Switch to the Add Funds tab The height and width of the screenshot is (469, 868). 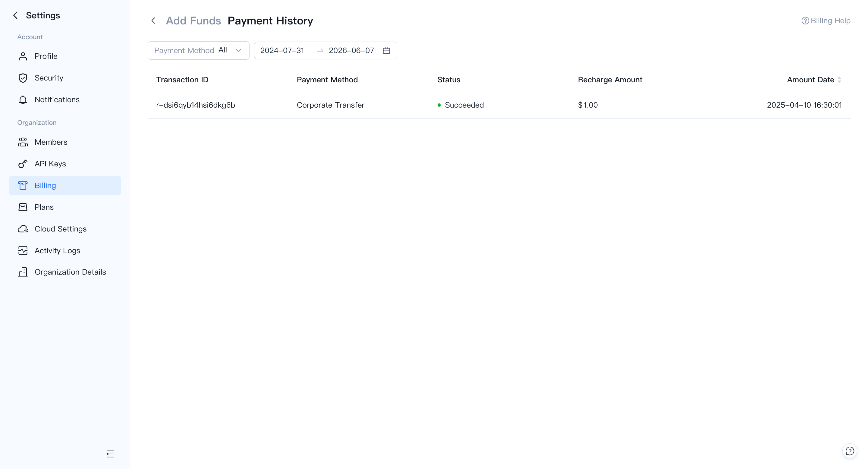(193, 21)
